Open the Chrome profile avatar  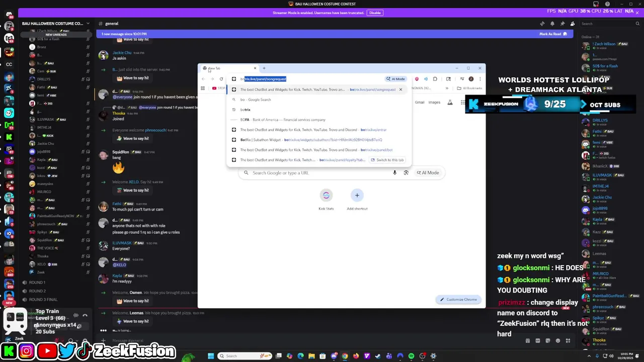tap(471, 79)
